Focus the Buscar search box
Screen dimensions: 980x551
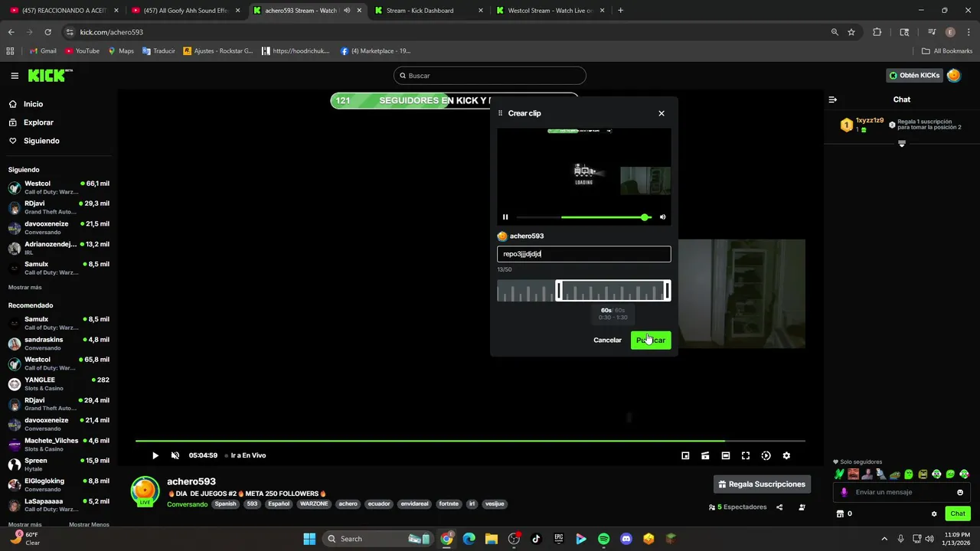490,76
